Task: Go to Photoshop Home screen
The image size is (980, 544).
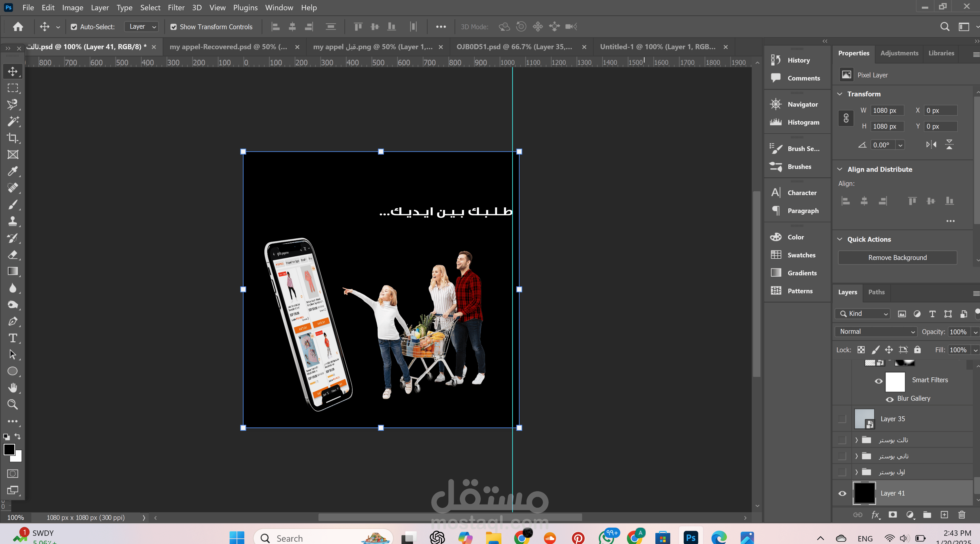Action: (18, 27)
